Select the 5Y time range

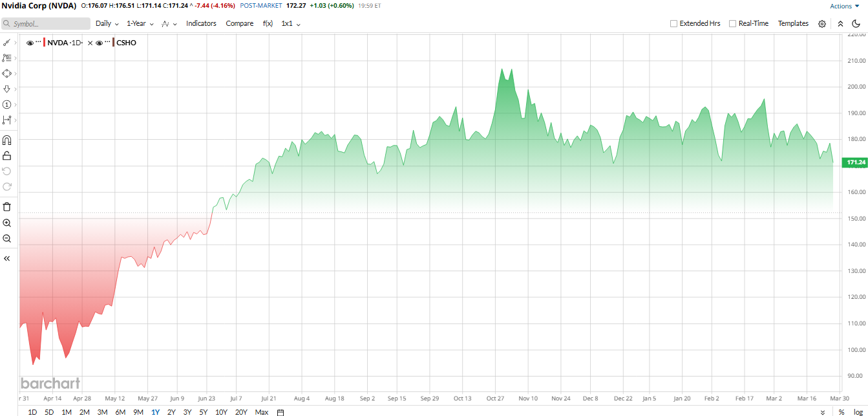click(x=204, y=412)
